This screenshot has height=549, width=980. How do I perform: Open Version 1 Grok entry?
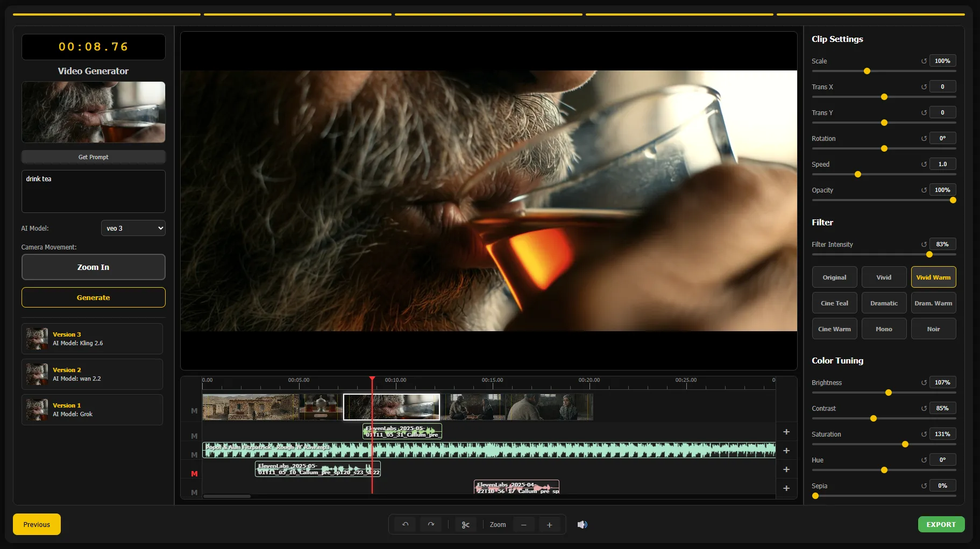[x=92, y=410]
